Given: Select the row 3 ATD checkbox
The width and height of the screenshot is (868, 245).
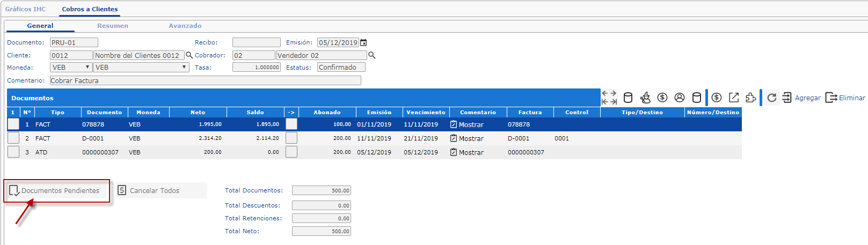Looking at the screenshot, I should pos(13,152).
